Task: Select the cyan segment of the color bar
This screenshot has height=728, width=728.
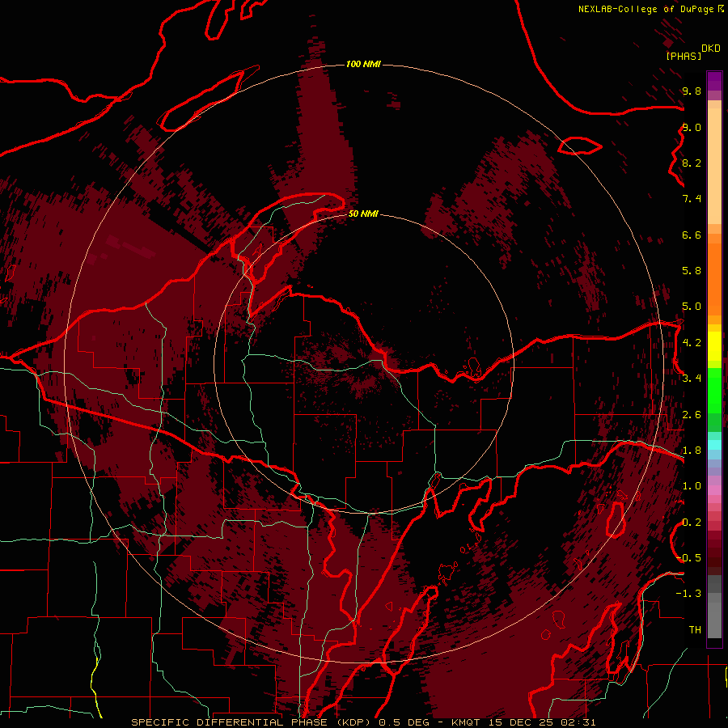Action: pyautogui.click(x=714, y=445)
